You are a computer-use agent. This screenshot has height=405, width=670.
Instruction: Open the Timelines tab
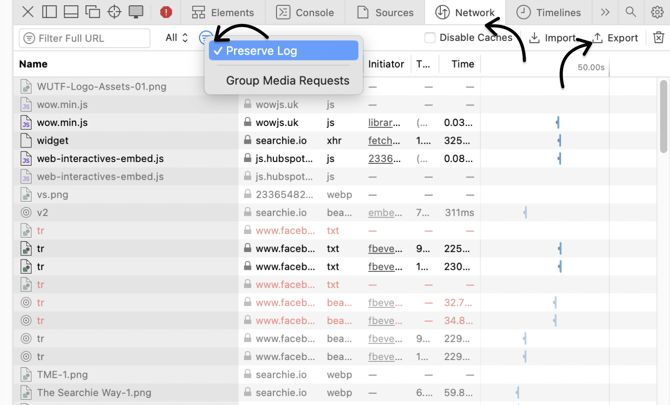click(x=548, y=12)
